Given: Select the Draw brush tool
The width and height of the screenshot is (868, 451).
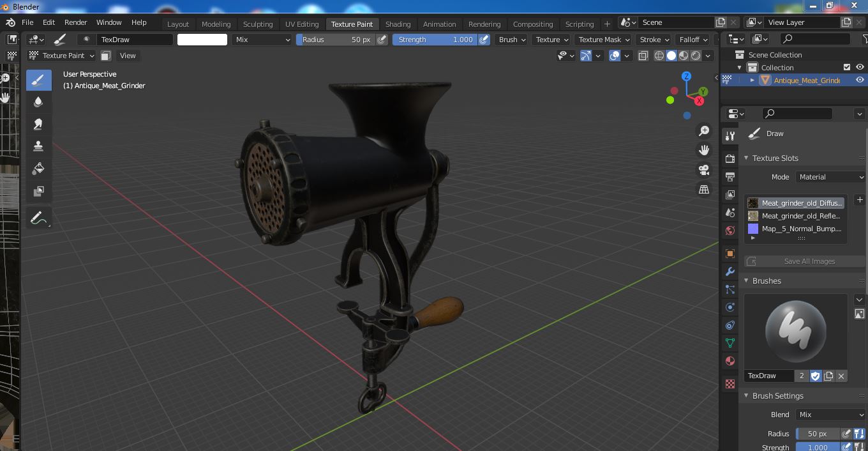Looking at the screenshot, I should click(38, 80).
